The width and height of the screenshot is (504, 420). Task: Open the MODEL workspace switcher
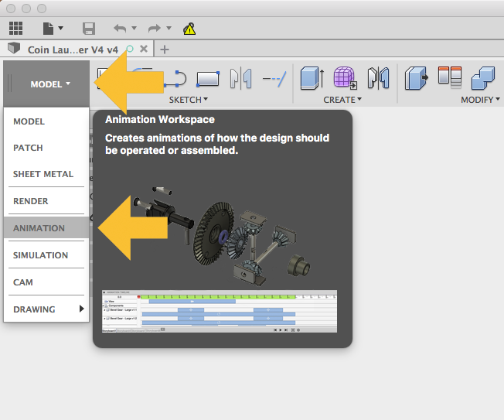click(x=50, y=84)
